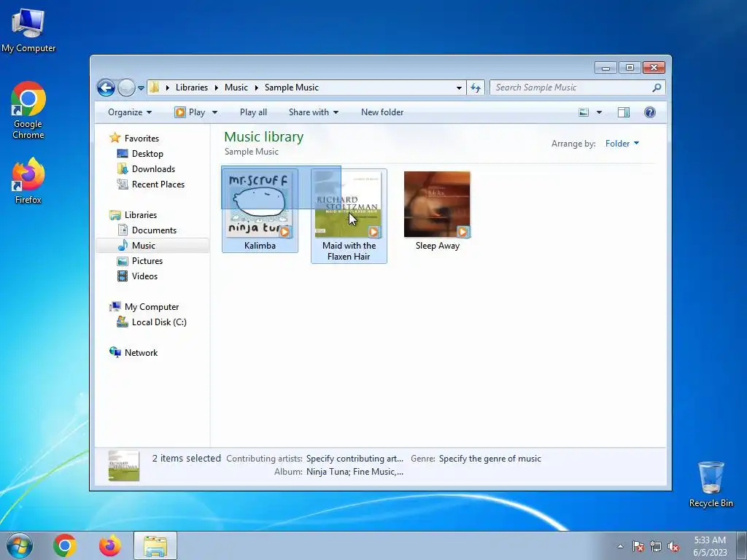747x560 pixels.
Task: Select Libraries in the address path
Action: click(192, 87)
